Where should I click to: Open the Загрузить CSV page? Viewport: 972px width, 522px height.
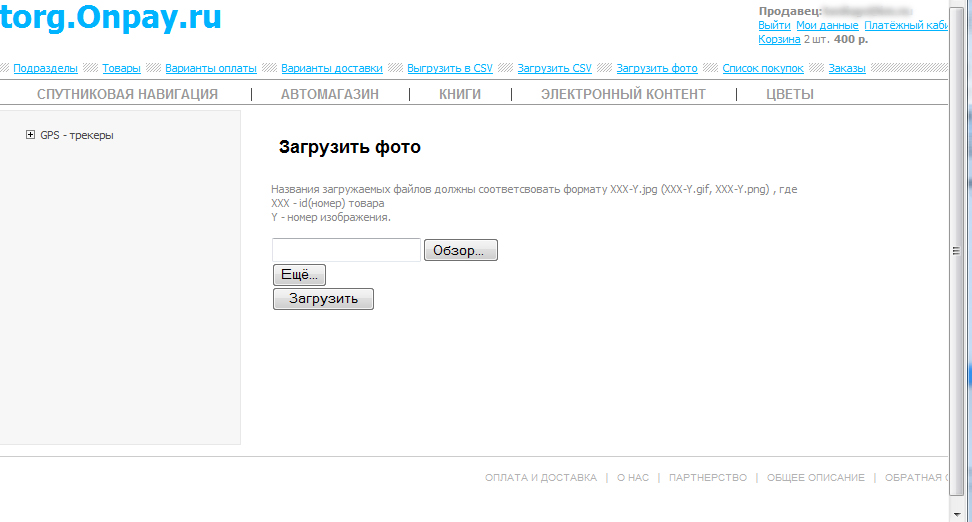(554, 68)
